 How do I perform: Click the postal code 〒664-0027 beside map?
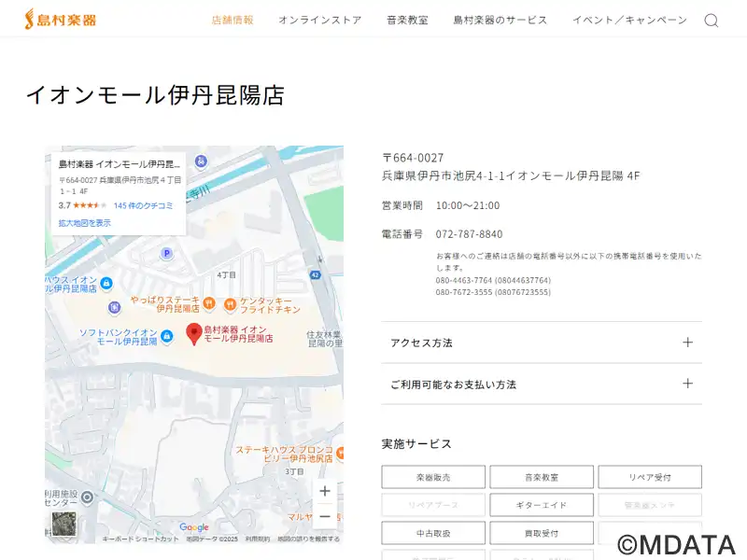pyautogui.click(x=413, y=158)
